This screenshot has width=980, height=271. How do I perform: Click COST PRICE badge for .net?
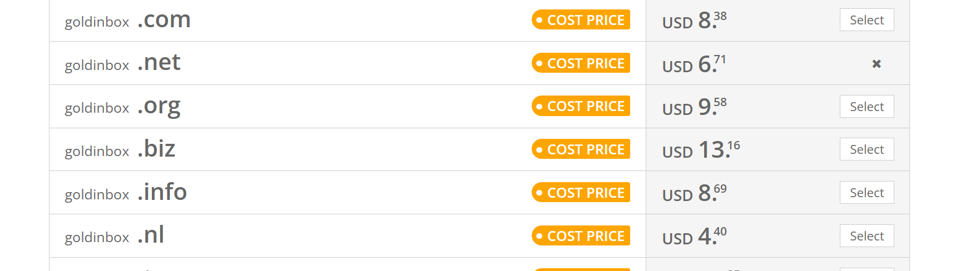pos(581,63)
